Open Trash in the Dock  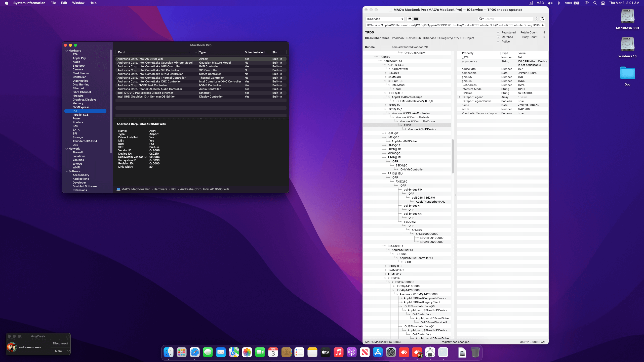[x=475, y=352]
